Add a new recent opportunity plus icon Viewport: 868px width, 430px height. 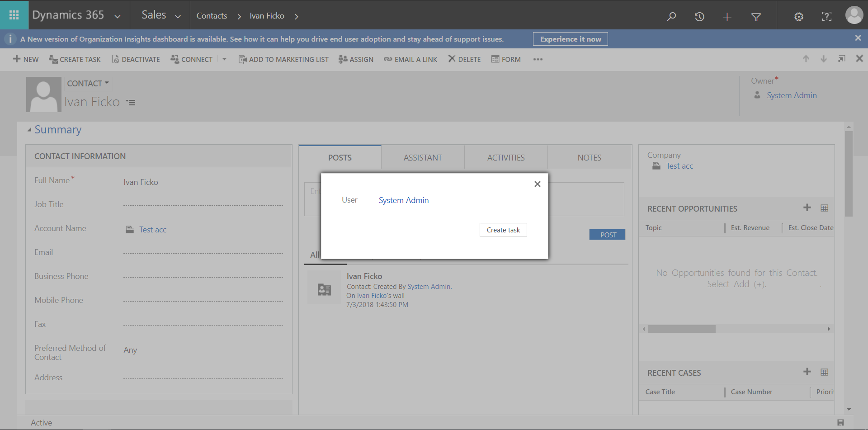click(807, 208)
